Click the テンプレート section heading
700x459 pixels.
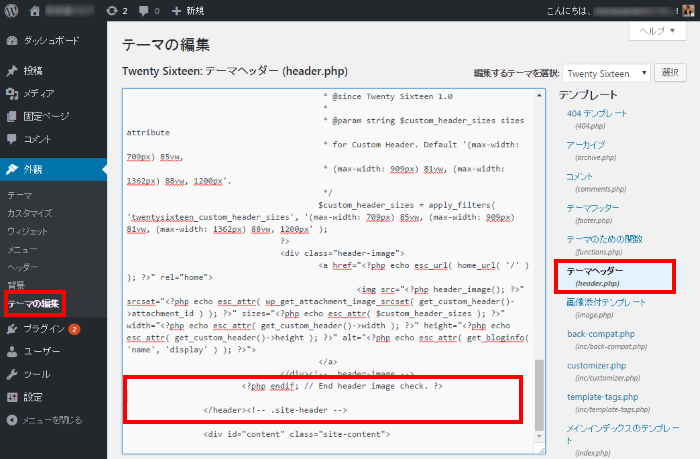click(x=588, y=95)
